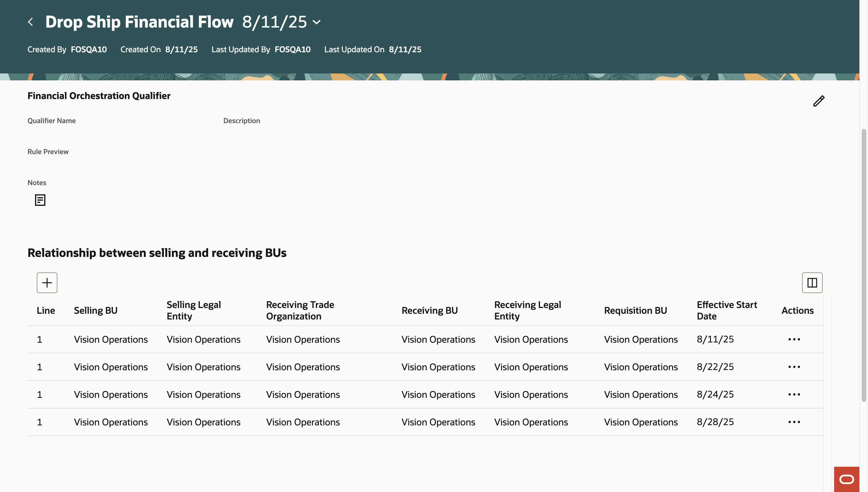Open actions menu for the 8/28/25 row

(794, 422)
